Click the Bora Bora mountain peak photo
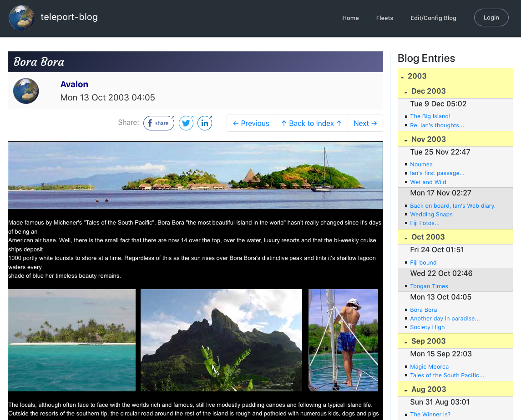Viewport: 521px width, 420px height. pos(221,340)
